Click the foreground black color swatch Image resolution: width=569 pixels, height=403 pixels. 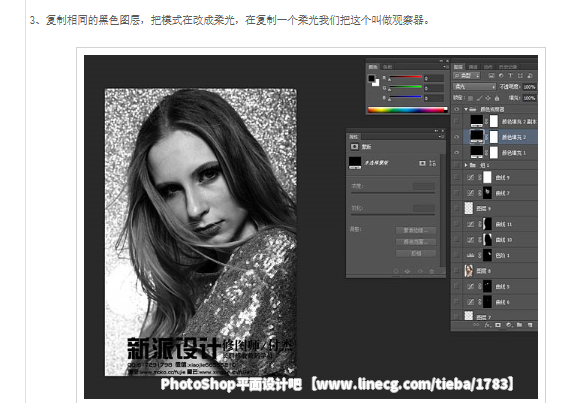[372, 78]
